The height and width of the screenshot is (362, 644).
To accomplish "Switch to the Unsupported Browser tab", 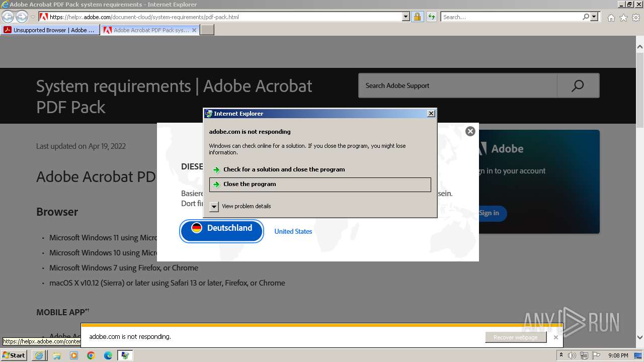I will coord(50,30).
